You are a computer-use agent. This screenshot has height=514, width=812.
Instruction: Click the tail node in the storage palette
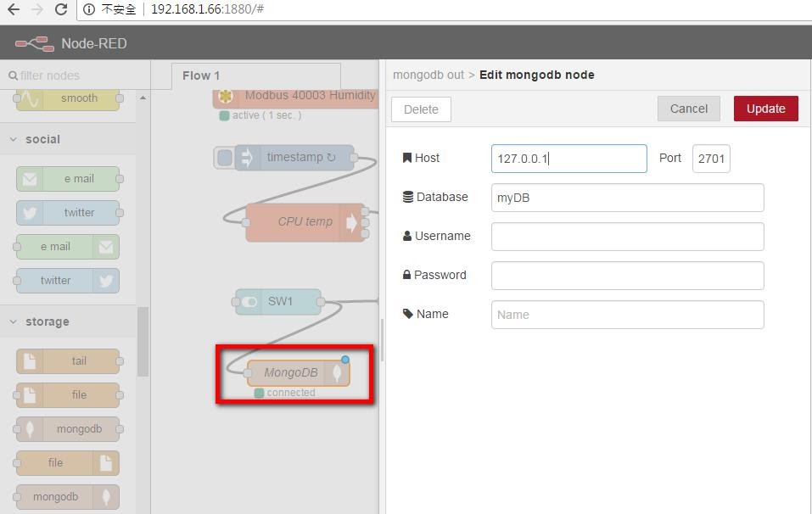tap(68, 360)
